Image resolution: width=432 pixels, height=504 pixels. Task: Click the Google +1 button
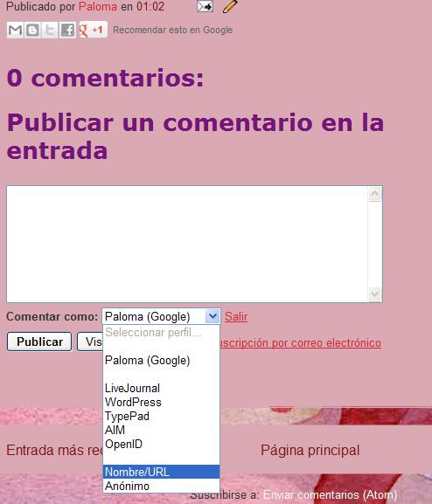pos(93,31)
